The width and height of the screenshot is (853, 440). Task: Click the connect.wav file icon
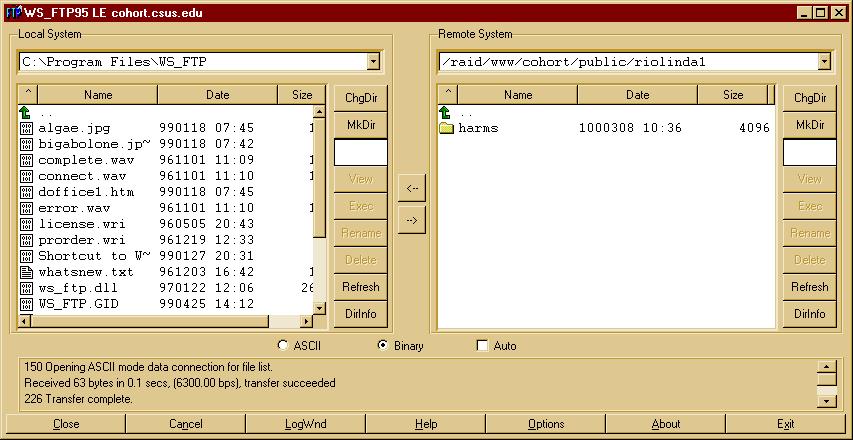coord(26,176)
